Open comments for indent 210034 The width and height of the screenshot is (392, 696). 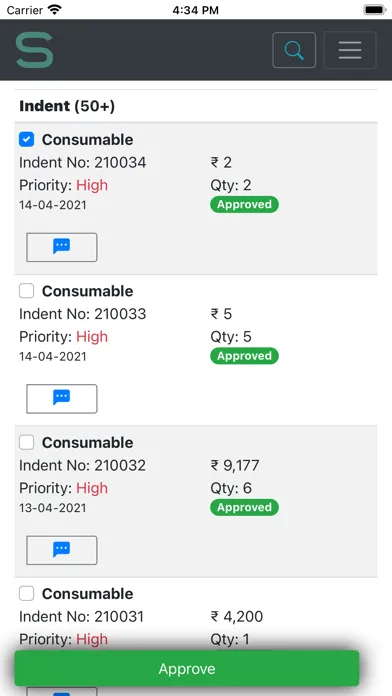pyautogui.click(x=62, y=247)
